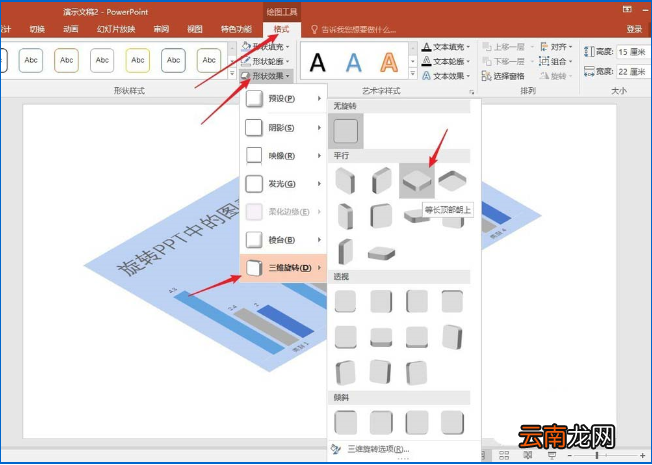Open the 形状填充 dropdown
The width and height of the screenshot is (652, 465).
[265, 47]
